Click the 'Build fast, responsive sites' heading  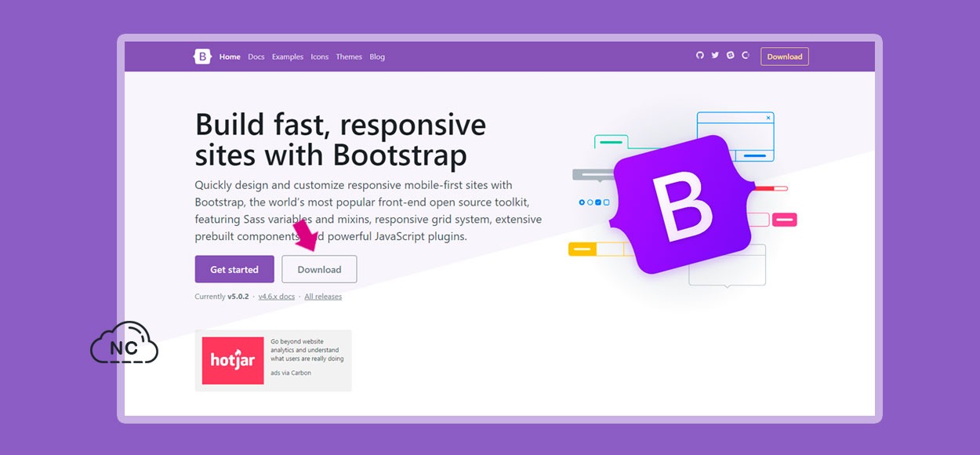(340, 140)
